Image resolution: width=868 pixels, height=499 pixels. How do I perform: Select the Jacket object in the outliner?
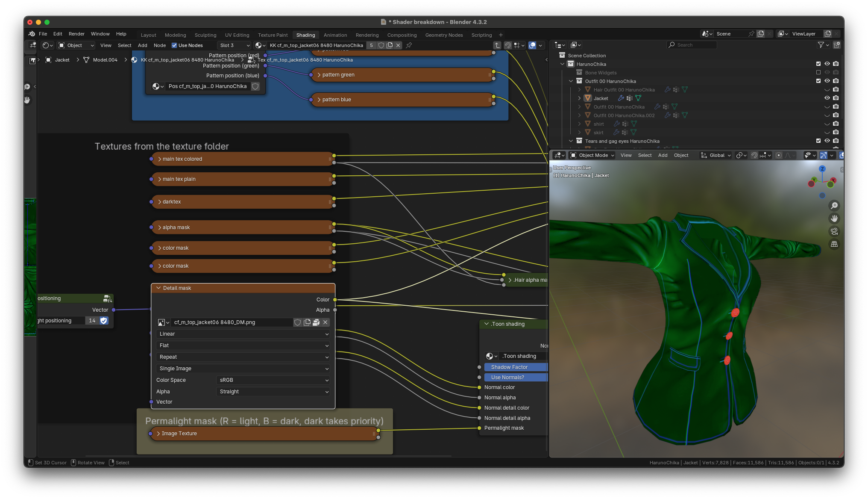(601, 98)
